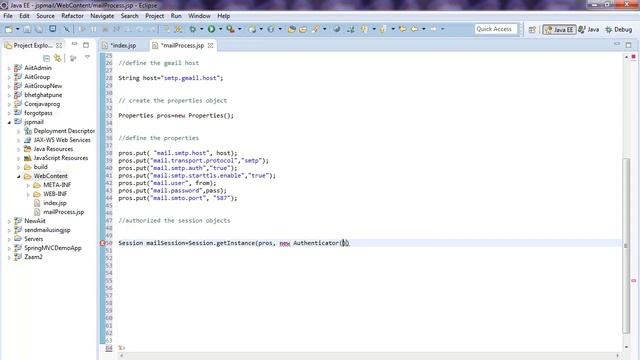Click Collapse All in Project Explorer
This screenshot has width=640, height=360.
pos(46,58)
